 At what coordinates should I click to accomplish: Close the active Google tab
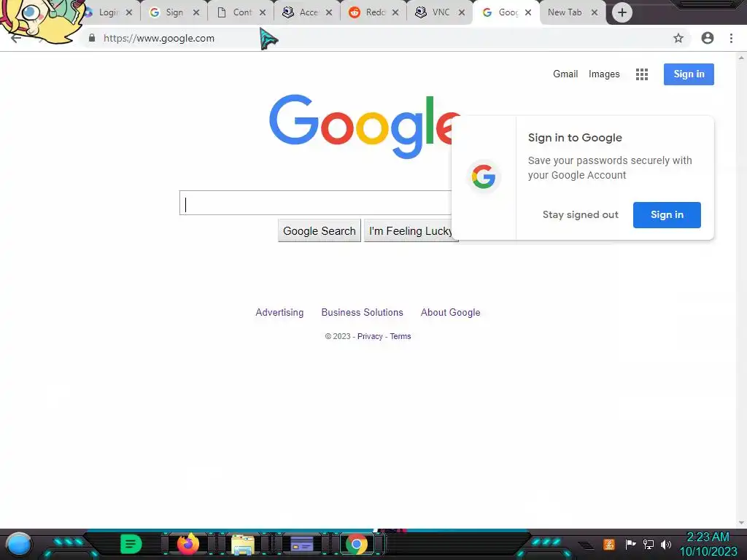coord(528,13)
